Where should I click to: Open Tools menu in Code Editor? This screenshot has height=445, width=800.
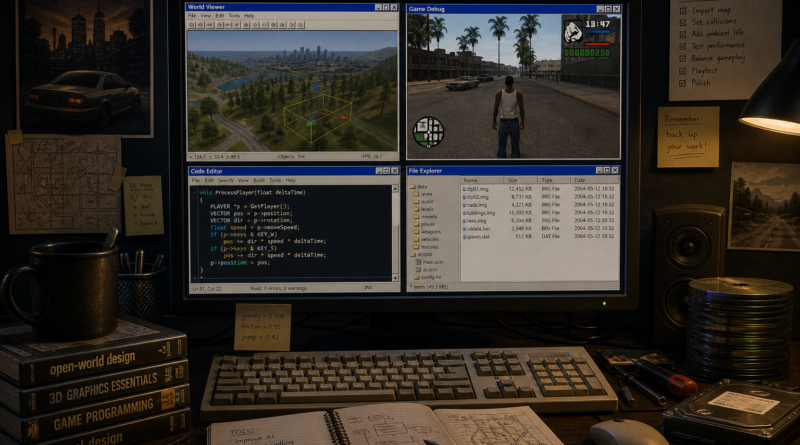pos(275,180)
